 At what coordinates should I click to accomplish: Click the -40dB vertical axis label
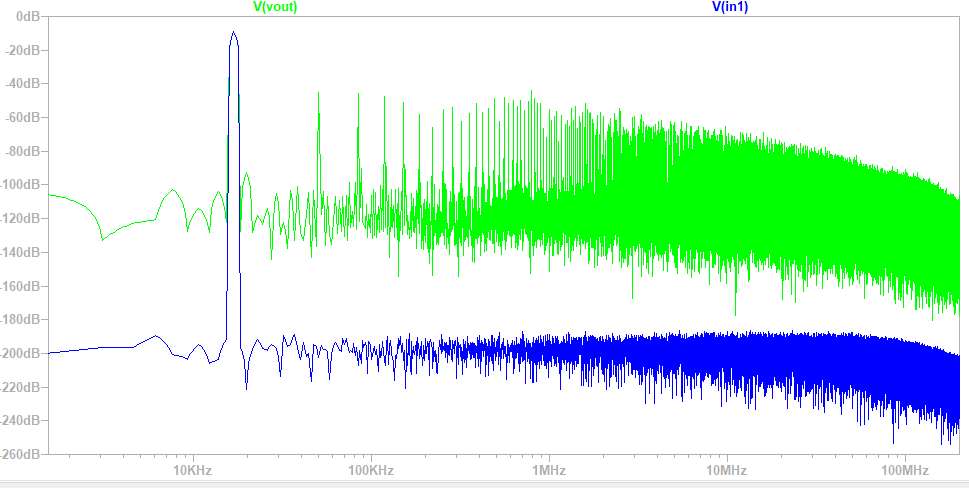pos(24,84)
